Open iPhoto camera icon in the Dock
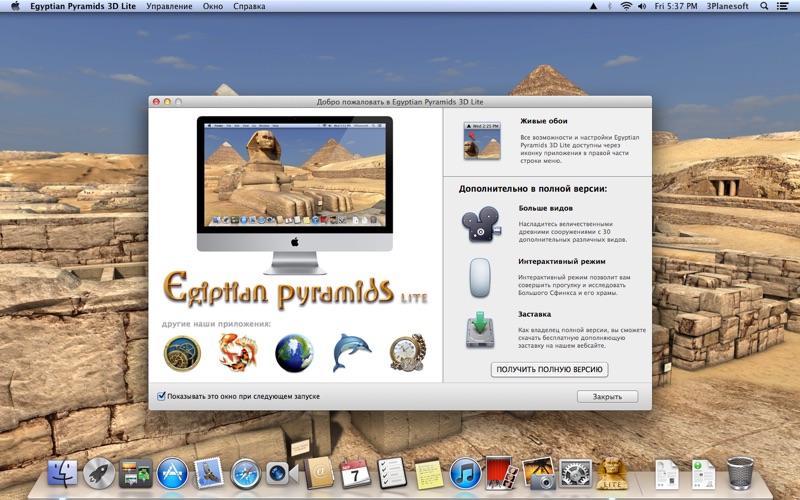800x500 pixels. click(538, 473)
